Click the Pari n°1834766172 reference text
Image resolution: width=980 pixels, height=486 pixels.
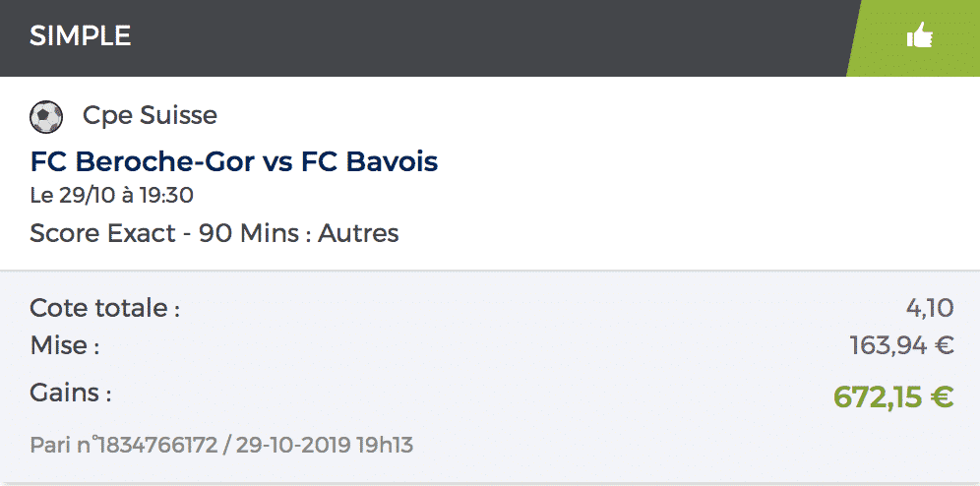(124, 446)
